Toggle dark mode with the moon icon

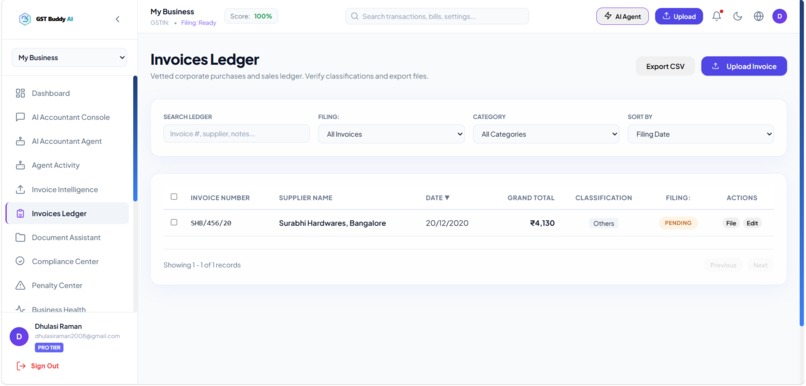click(738, 16)
